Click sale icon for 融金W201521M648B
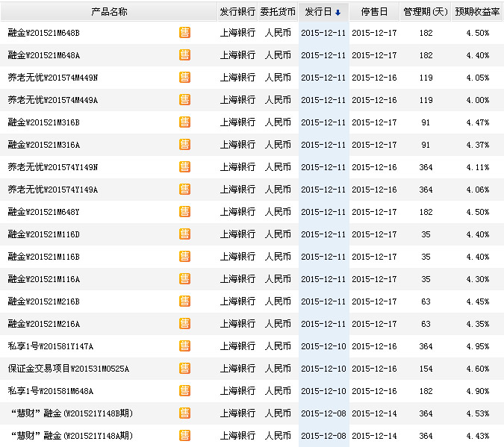Screen dimensions: 504x447 (185, 32)
